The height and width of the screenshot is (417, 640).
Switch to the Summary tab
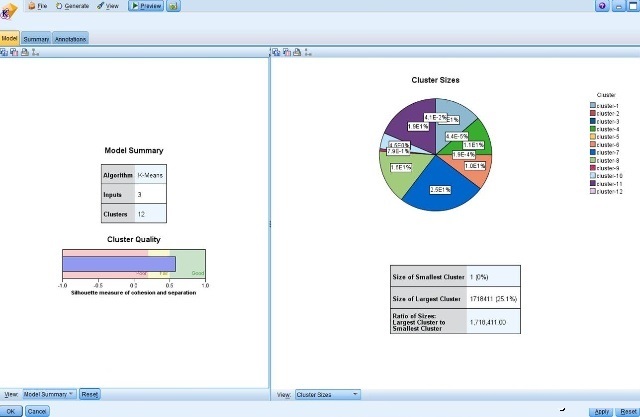tap(36, 38)
